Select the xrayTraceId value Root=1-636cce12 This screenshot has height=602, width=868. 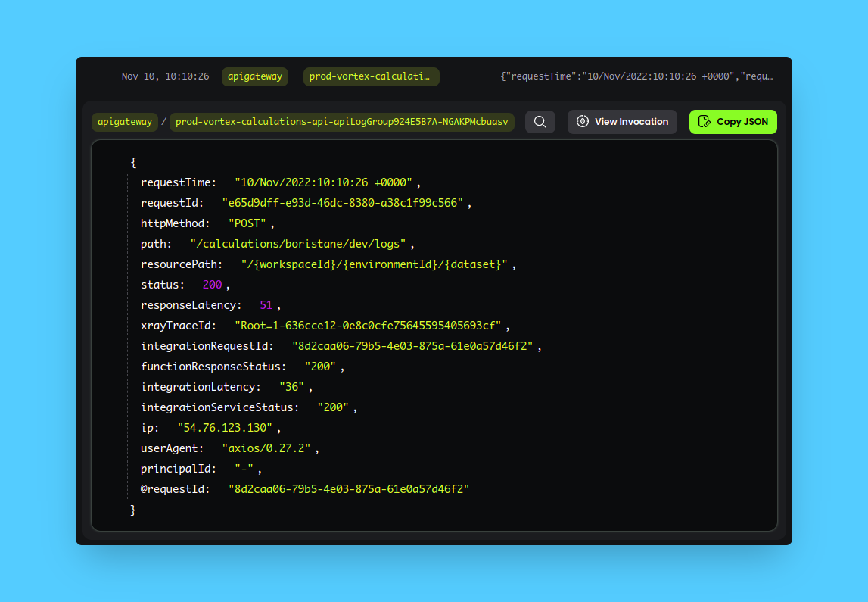[x=368, y=326]
